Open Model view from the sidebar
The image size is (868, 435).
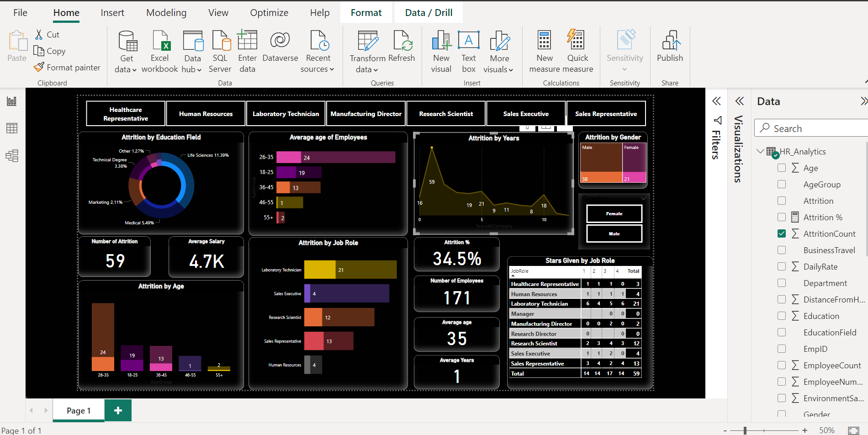(11, 155)
